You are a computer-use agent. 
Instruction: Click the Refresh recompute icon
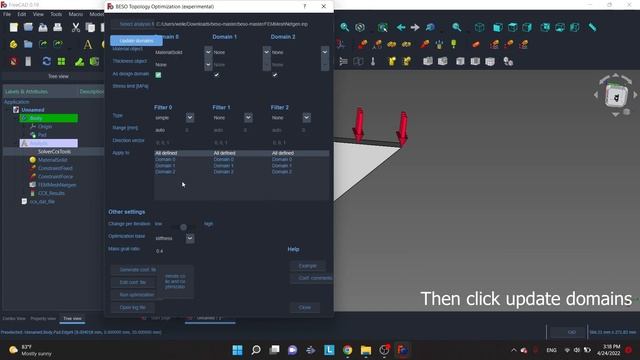click(46, 61)
